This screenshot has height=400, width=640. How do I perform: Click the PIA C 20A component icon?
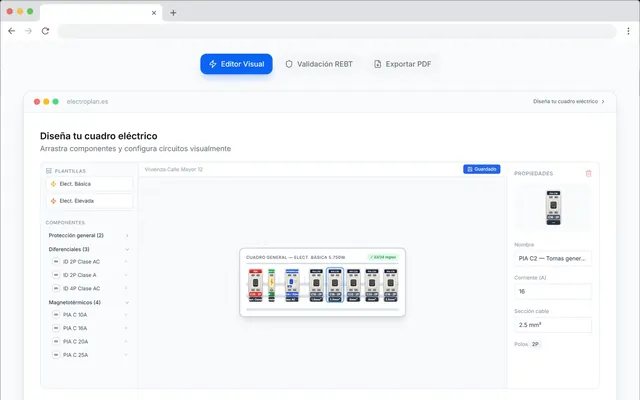pyautogui.click(x=56, y=341)
